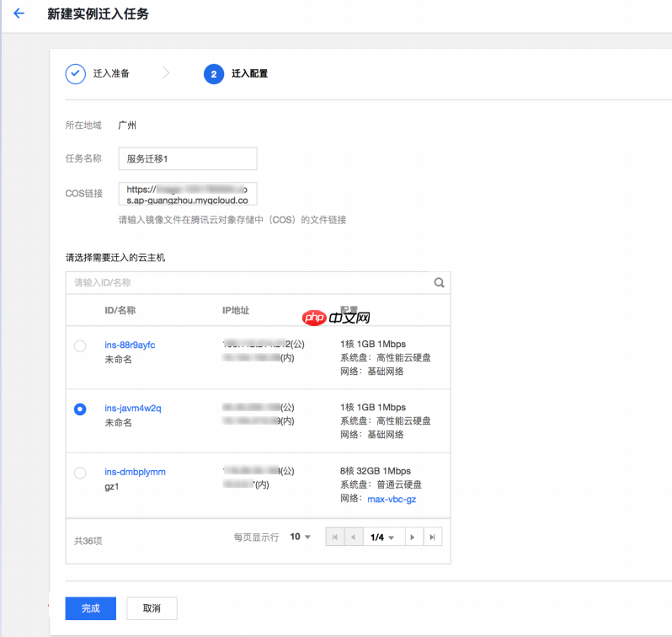The width and height of the screenshot is (672, 637).
Task: Click the ID/名称 column header
Action: tap(120, 310)
